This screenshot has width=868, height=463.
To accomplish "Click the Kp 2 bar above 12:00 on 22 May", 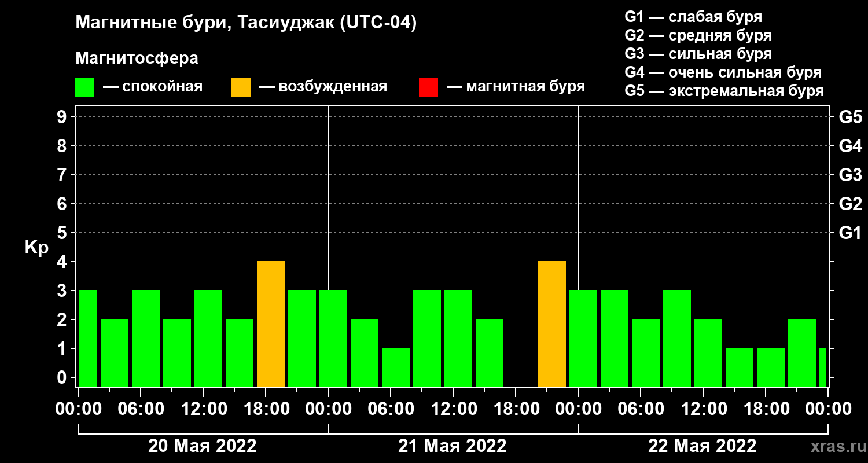I will pos(708,353).
